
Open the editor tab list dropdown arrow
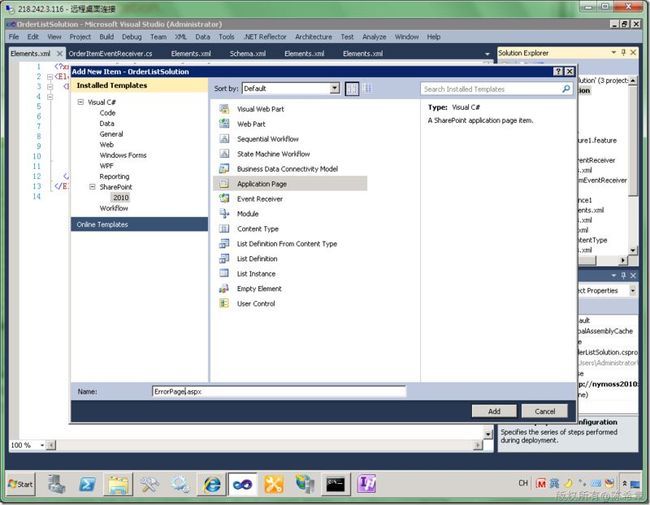pos(487,53)
